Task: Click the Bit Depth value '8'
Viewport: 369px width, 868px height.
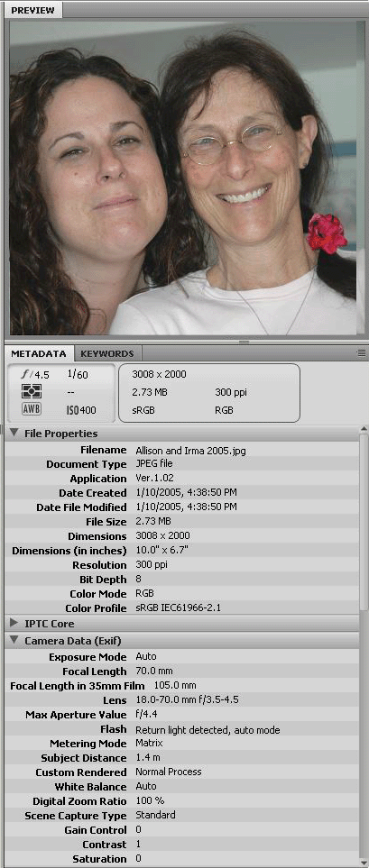Action: (138, 579)
